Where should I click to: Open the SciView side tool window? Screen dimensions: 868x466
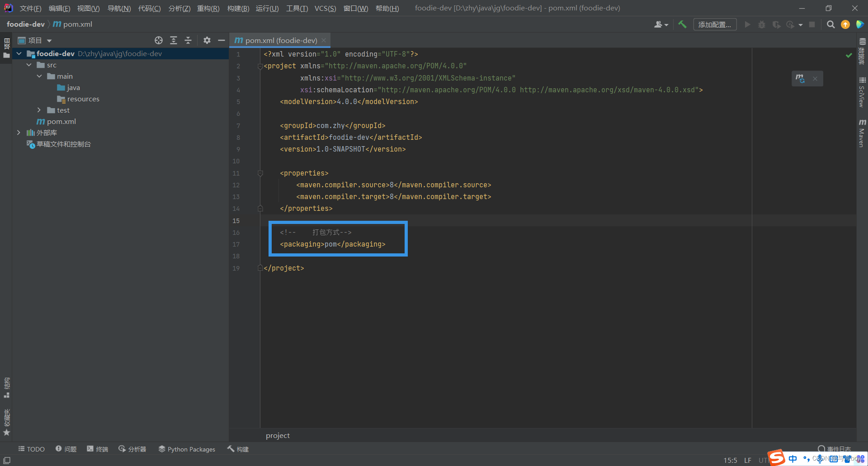[x=862, y=92]
